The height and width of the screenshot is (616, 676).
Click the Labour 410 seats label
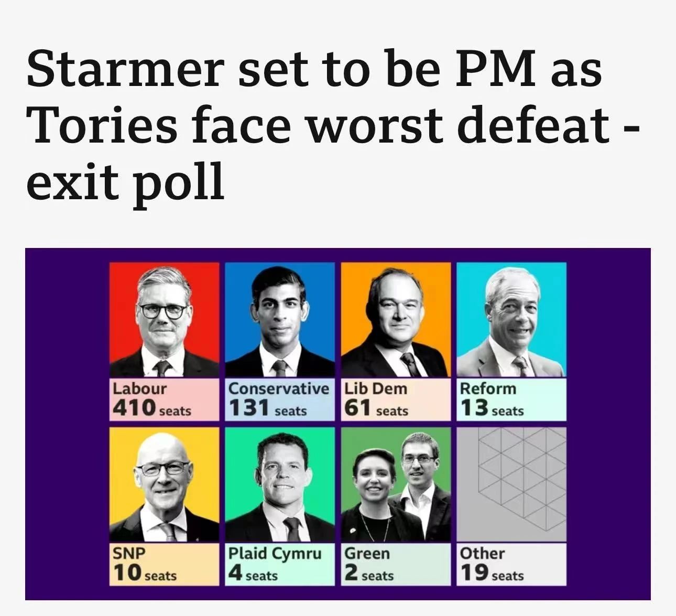click(x=164, y=399)
